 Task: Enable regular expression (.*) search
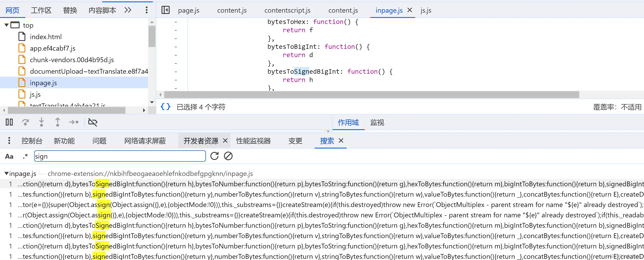[25, 156]
